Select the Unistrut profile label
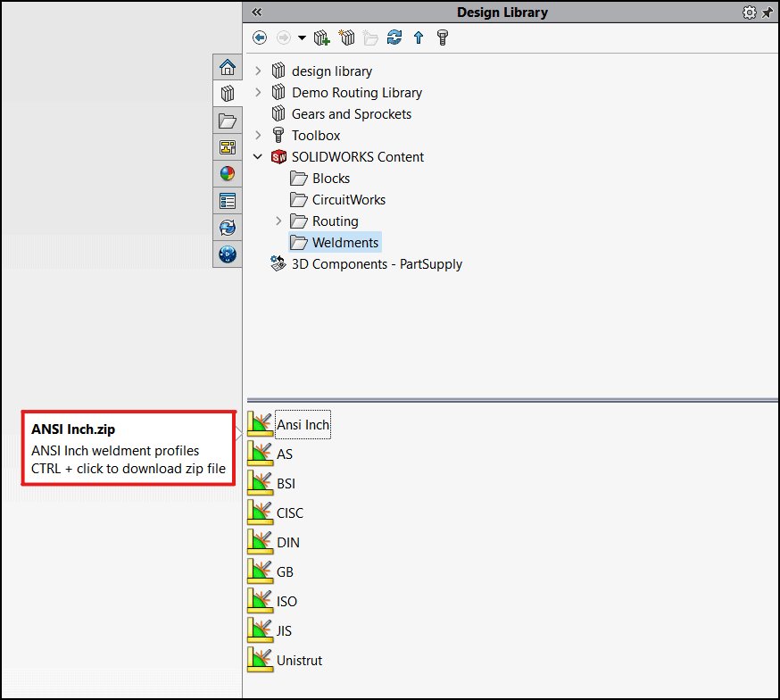 pyautogui.click(x=300, y=660)
